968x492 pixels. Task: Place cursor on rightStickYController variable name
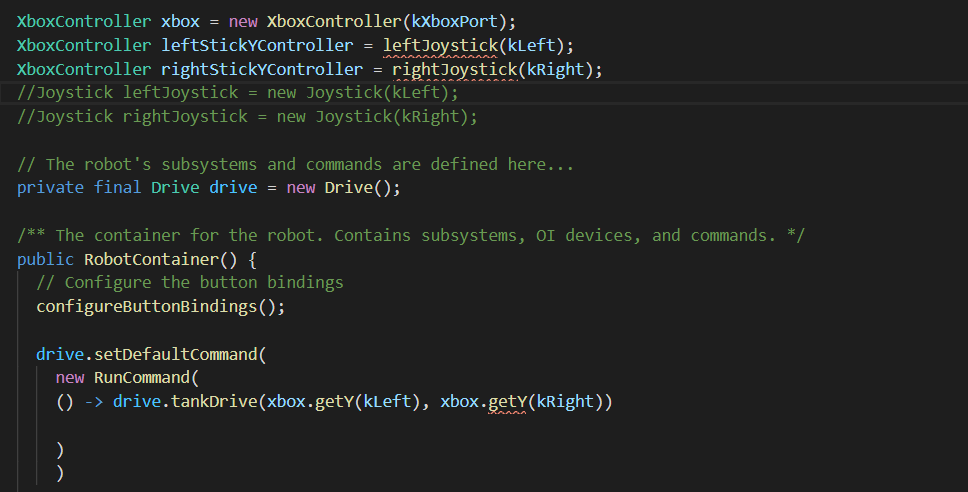tap(262, 69)
